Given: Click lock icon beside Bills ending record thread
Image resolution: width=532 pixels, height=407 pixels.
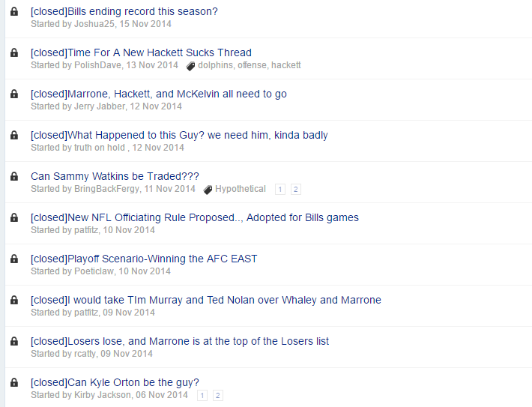Looking at the screenshot, I should click(x=14, y=11).
